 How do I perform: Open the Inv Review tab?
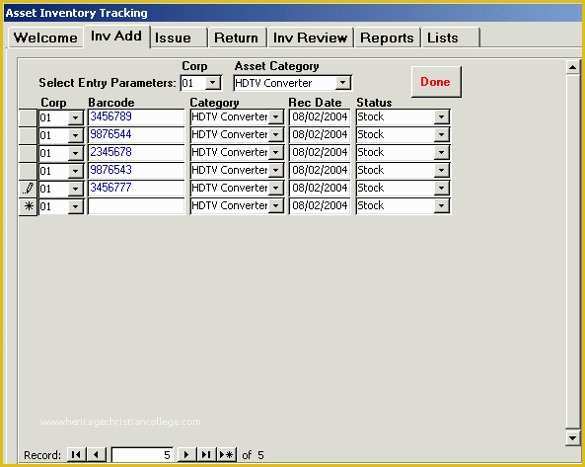click(310, 38)
